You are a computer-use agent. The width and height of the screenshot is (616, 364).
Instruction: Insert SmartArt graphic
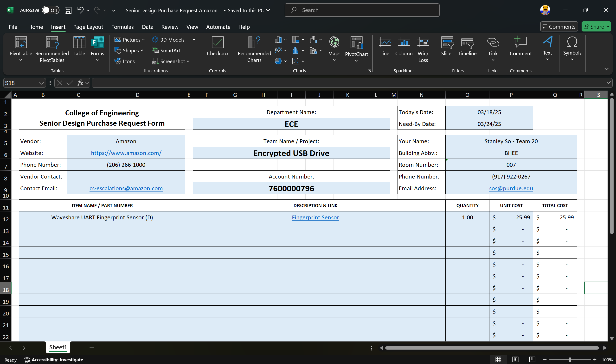[x=166, y=50]
